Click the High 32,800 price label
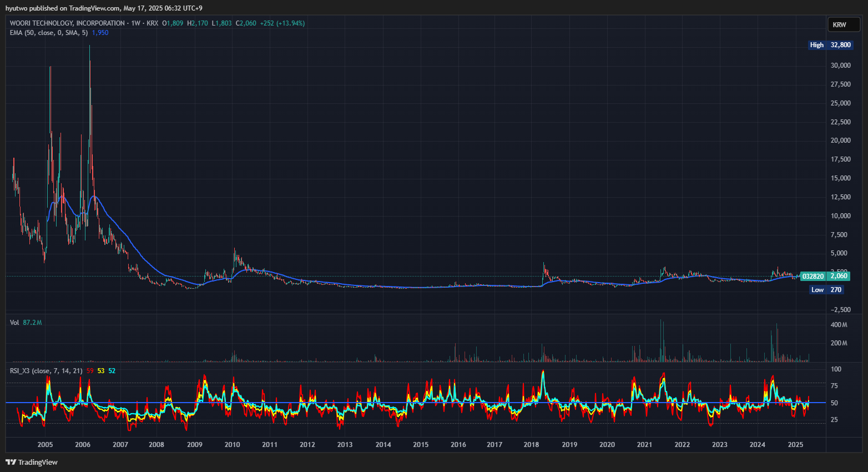 coord(830,45)
